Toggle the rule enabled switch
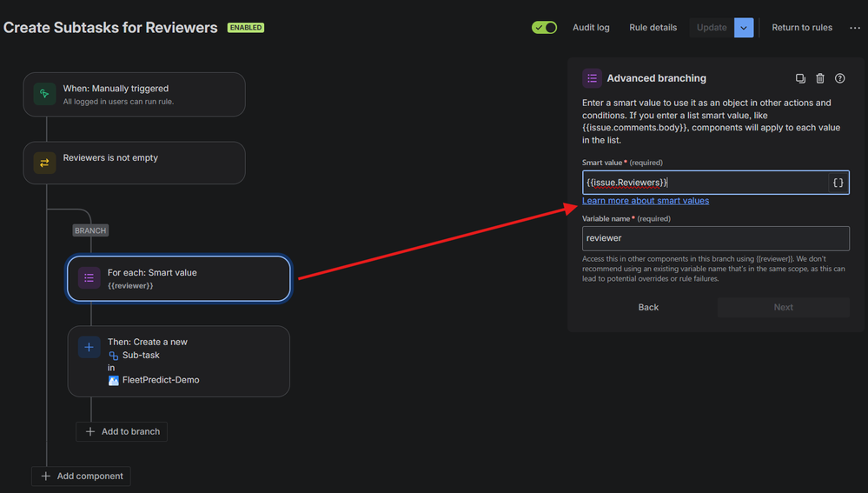The height and width of the screenshot is (493, 868). (544, 27)
